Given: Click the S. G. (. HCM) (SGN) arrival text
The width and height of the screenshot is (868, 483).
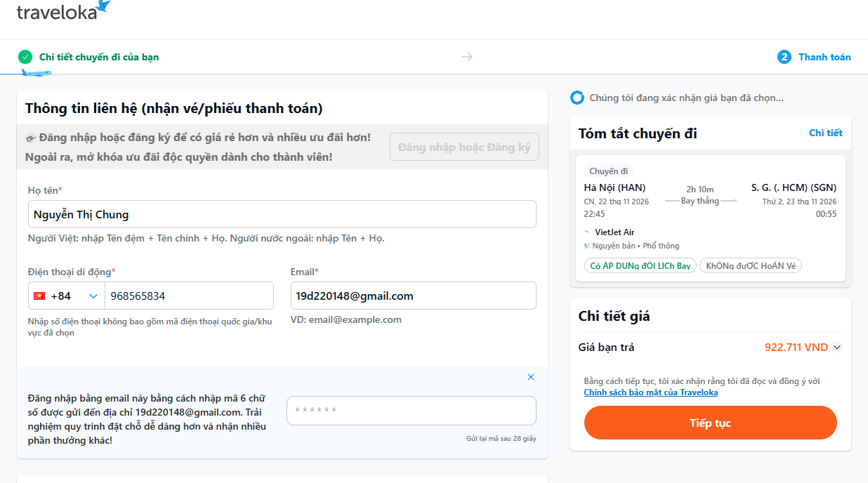Looking at the screenshot, I should (x=794, y=187).
